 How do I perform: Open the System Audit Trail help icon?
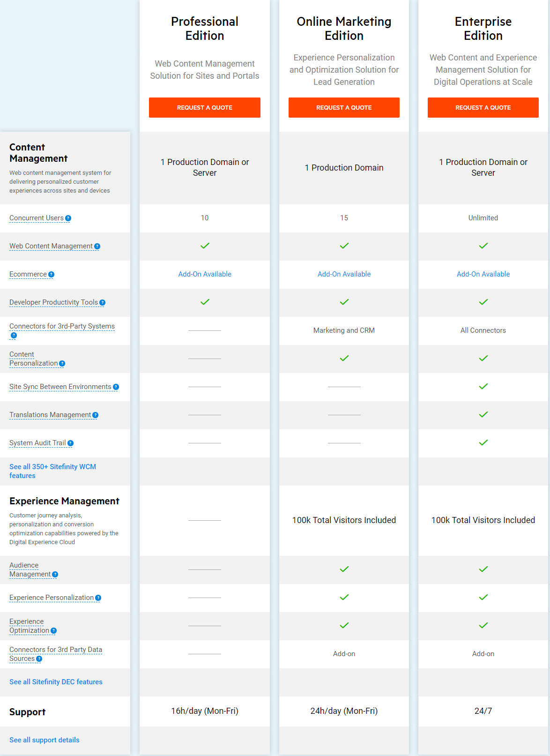[x=70, y=442]
